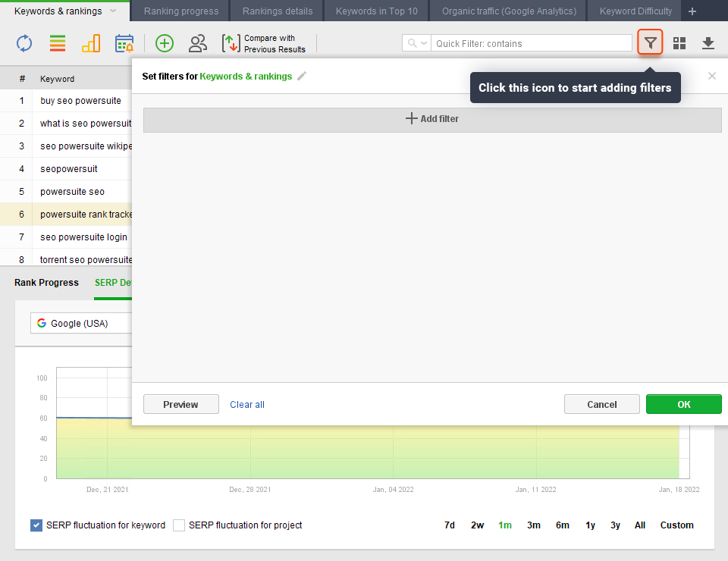Click Compare with Previous Results
This screenshot has height=561, width=728.
tap(264, 44)
